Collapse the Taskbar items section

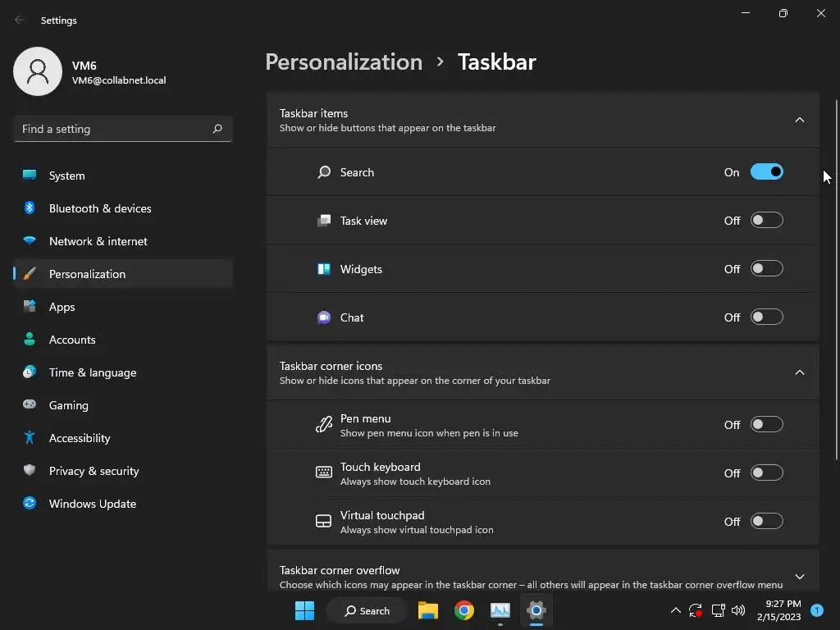tap(799, 120)
